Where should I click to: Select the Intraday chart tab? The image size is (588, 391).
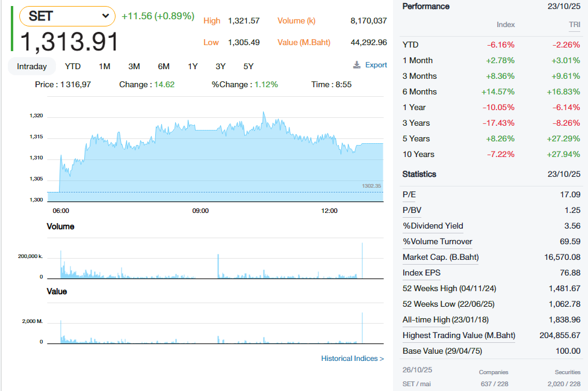32,66
